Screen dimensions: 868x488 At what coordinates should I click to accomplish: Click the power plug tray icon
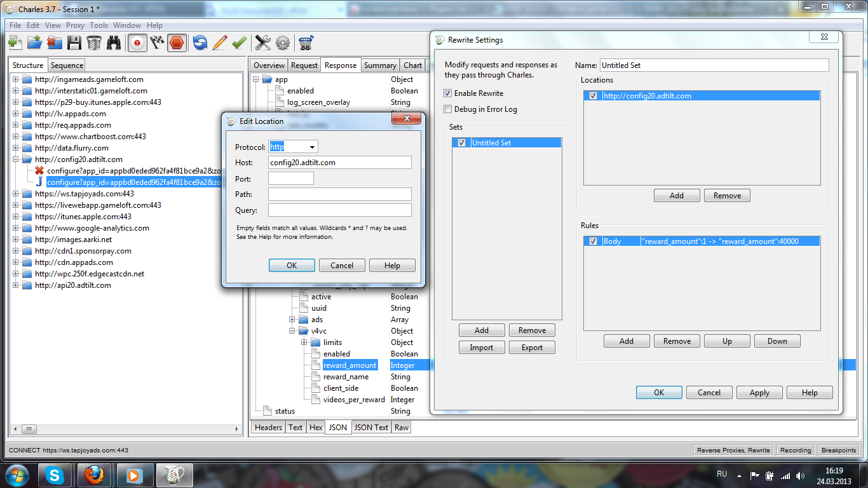click(770, 475)
